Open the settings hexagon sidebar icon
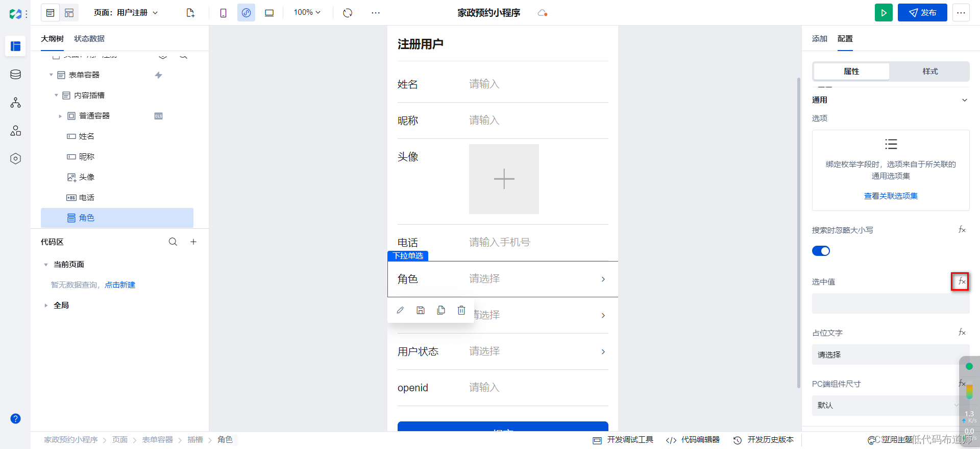 pyautogui.click(x=16, y=159)
